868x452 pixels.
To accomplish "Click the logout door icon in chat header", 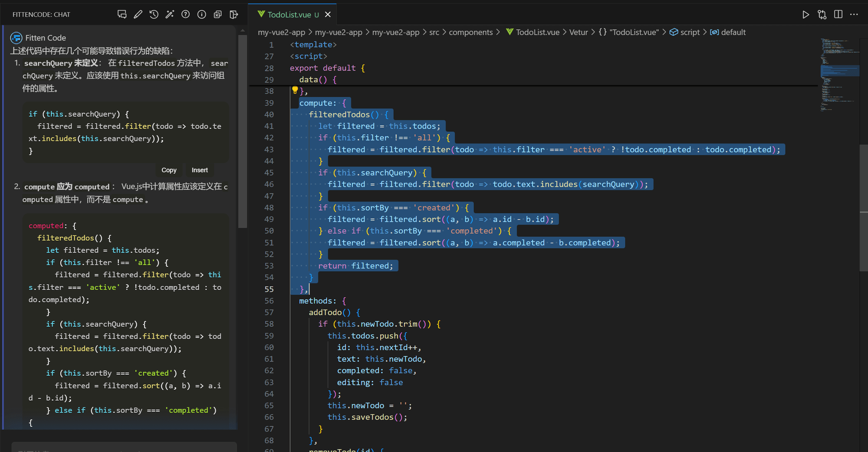I will 234,14.
